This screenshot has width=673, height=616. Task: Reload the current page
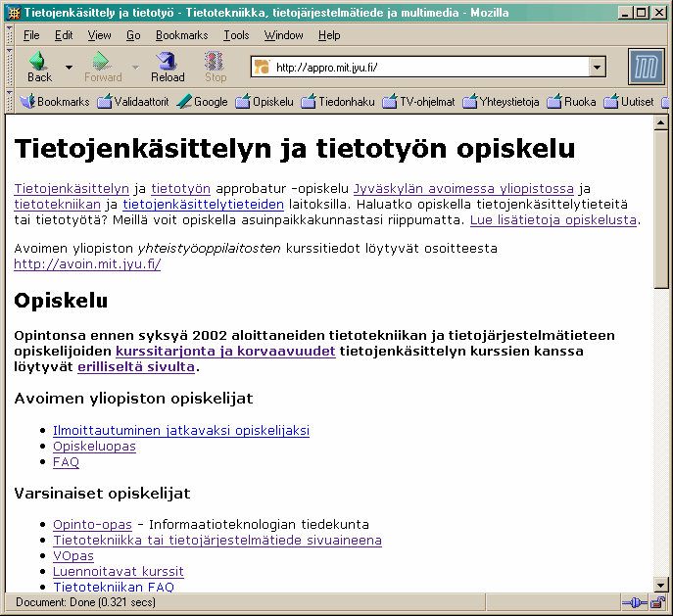(x=168, y=67)
